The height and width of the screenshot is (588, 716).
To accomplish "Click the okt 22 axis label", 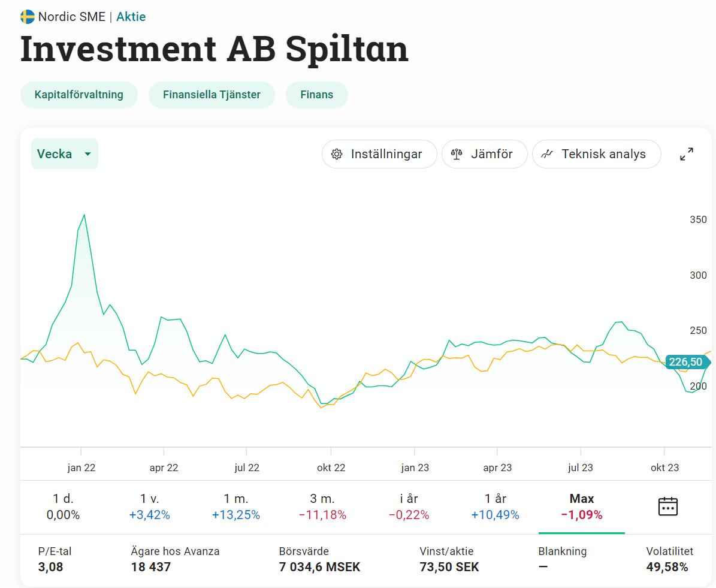I will [x=331, y=468].
